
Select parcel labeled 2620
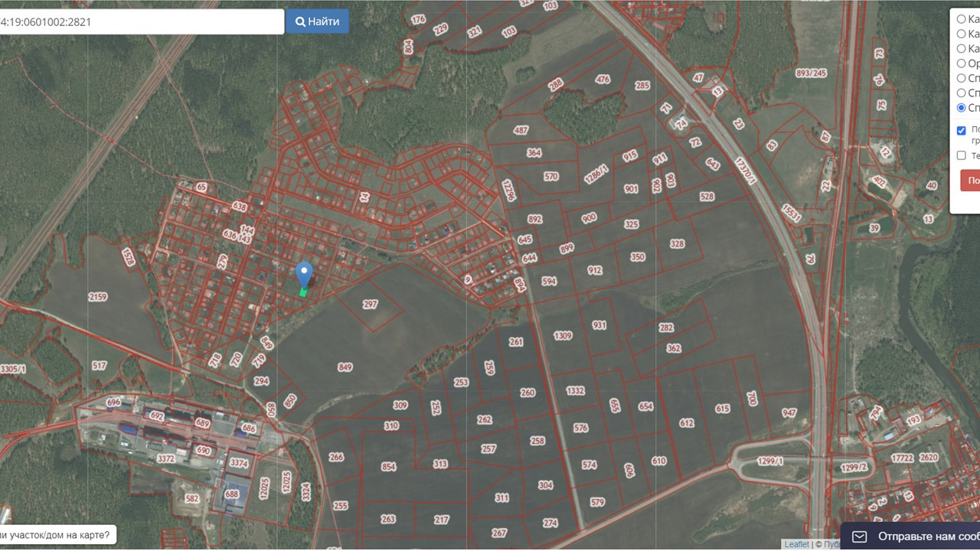(x=929, y=458)
